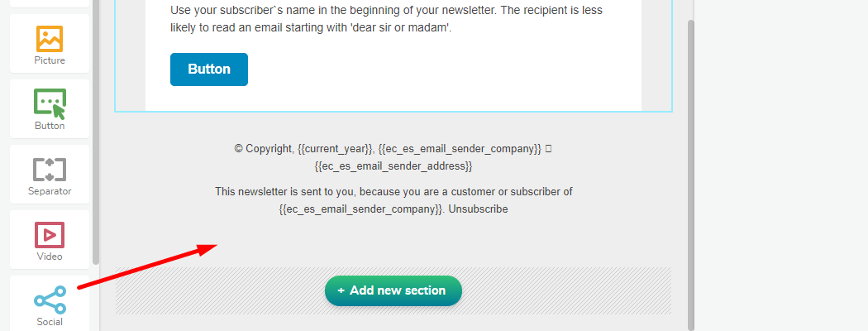
Task: Click the subscriber's name tip paragraph
Action: coord(386,18)
